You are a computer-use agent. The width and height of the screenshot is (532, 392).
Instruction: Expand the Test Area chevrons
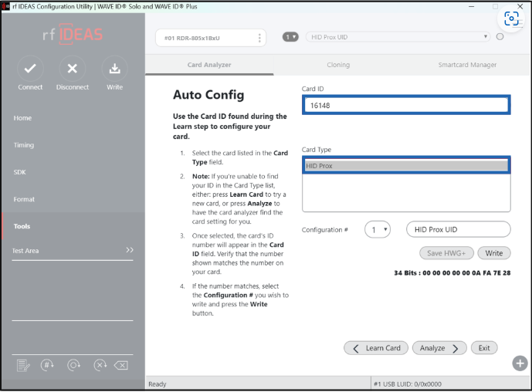[130, 250]
